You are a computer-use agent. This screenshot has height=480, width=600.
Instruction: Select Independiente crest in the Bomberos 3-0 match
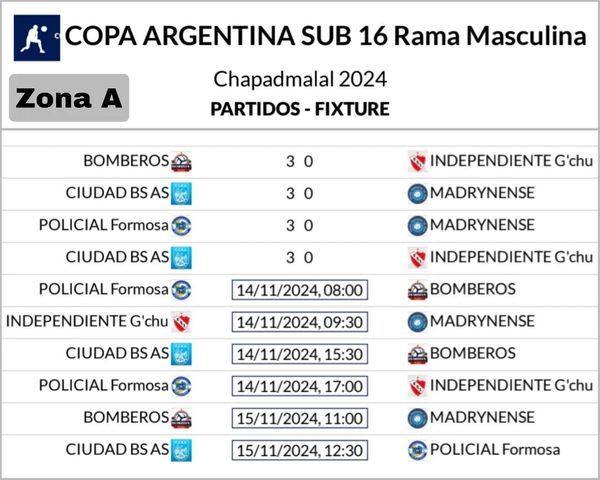[x=417, y=162]
